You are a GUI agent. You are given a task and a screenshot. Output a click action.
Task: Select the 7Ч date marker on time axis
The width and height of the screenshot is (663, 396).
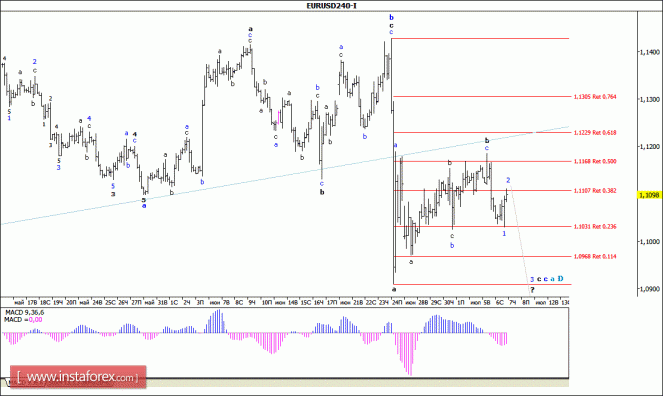pyautogui.click(x=512, y=303)
